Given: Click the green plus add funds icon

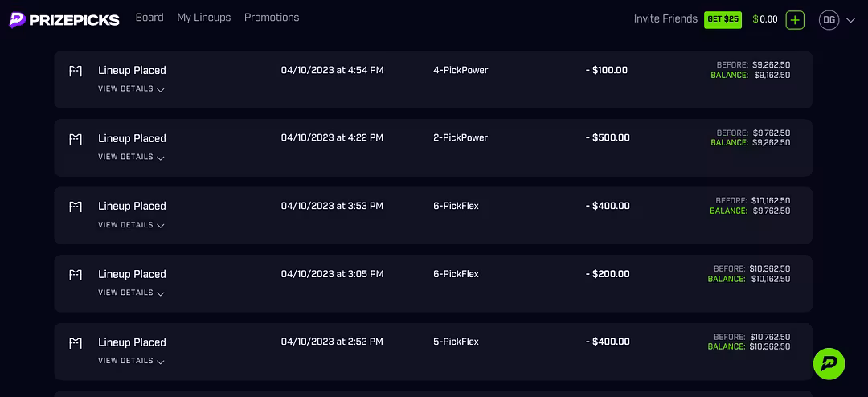Looking at the screenshot, I should point(795,20).
